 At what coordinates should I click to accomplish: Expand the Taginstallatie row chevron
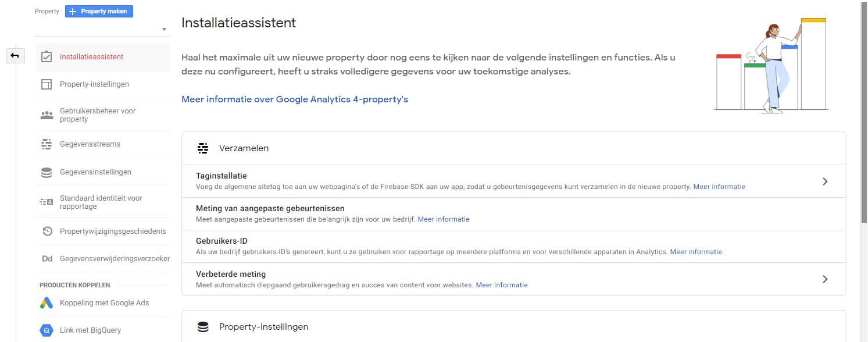coord(824,181)
